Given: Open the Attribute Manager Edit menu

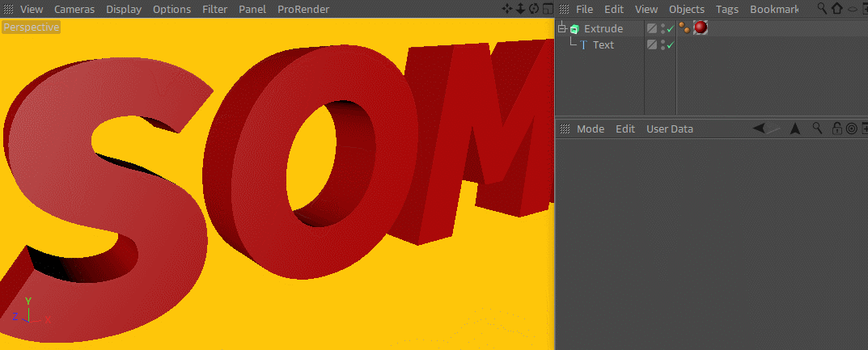Looking at the screenshot, I should pyautogui.click(x=625, y=129).
